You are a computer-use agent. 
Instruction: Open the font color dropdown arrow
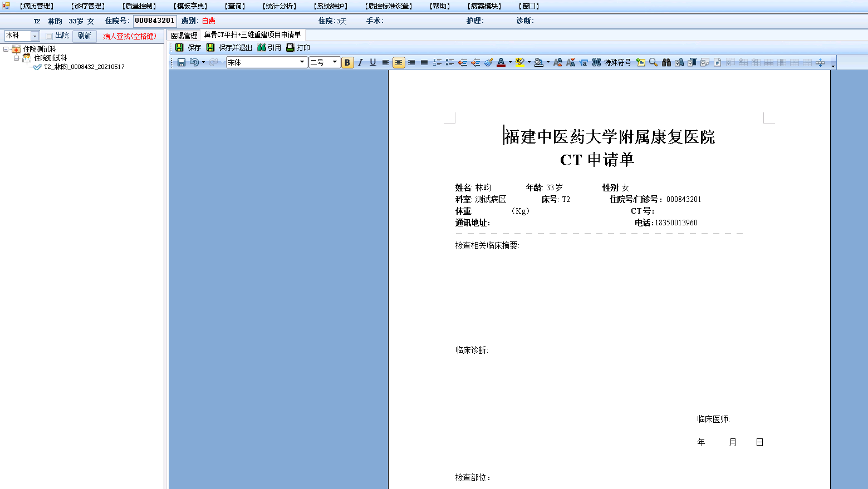pyautogui.click(x=510, y=62)
